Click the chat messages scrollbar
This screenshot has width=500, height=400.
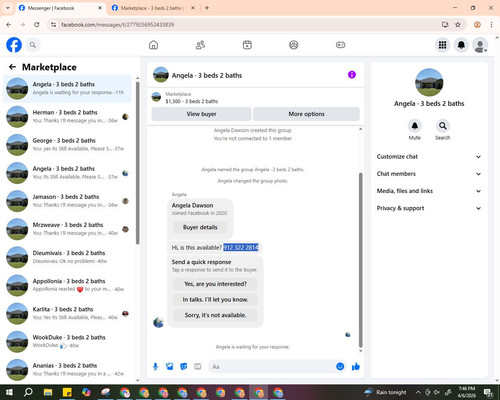[x=360, y=260]
